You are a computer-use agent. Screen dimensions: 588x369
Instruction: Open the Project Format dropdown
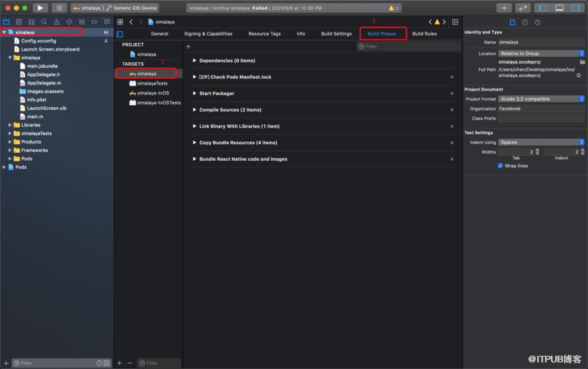point(541,99)
